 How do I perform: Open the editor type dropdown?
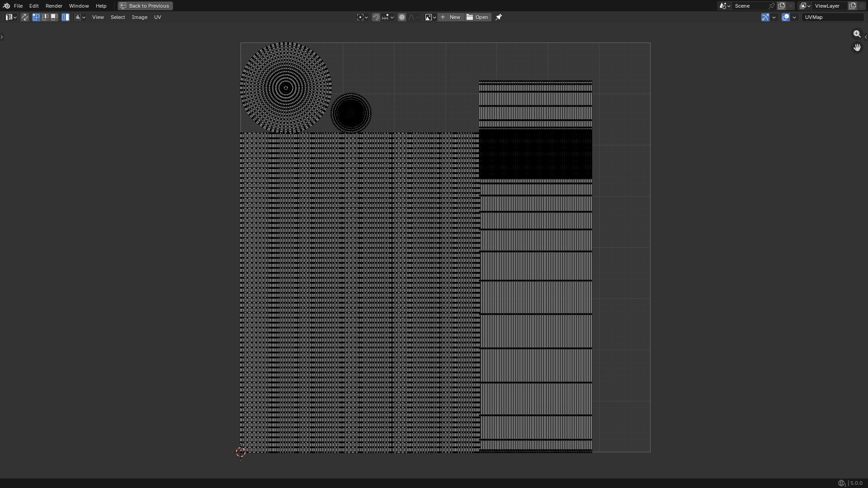pyautogui.click(x=11, y=17)
